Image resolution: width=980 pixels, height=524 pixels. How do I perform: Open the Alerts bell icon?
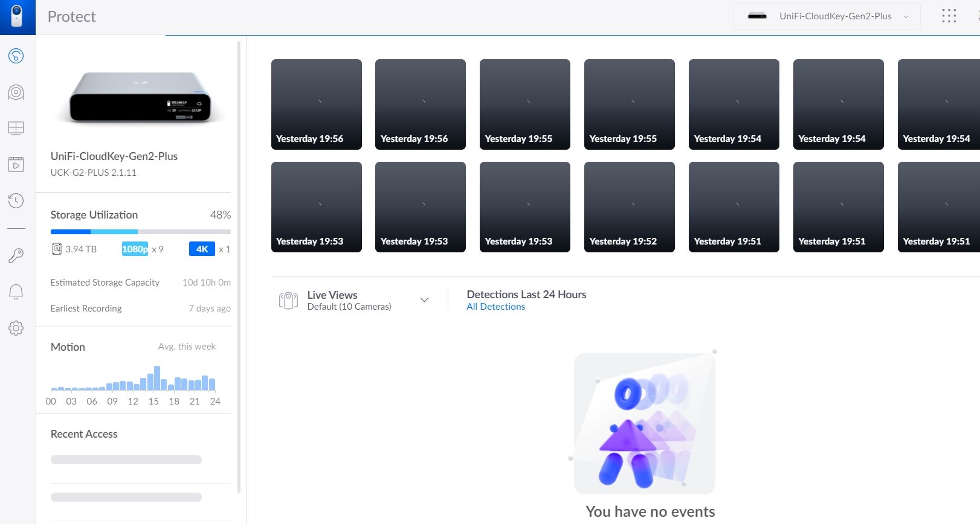[x=16, y=292]
